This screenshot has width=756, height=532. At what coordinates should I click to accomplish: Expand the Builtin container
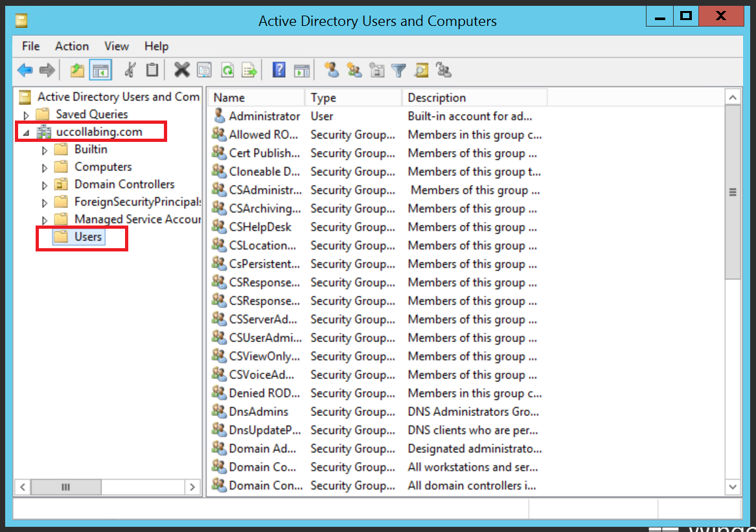point(44,150)
